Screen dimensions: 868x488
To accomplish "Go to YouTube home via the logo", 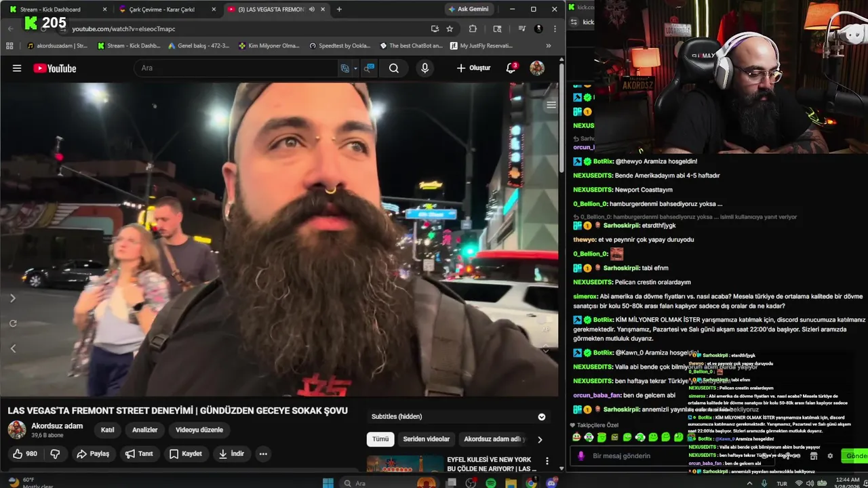I will point(55,68).
